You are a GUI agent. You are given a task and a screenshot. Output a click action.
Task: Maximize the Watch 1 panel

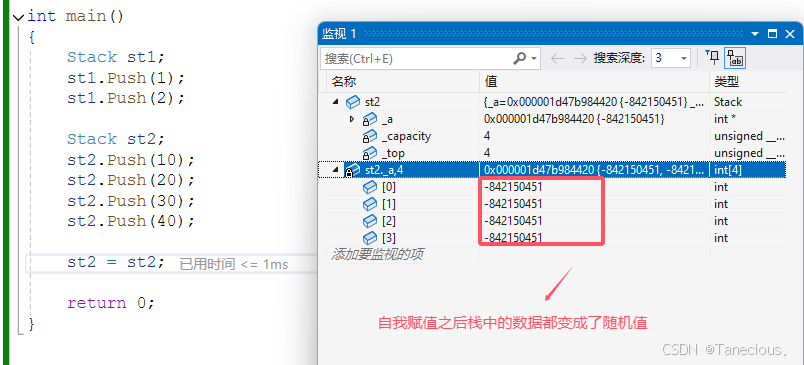(x=772, y=34)
